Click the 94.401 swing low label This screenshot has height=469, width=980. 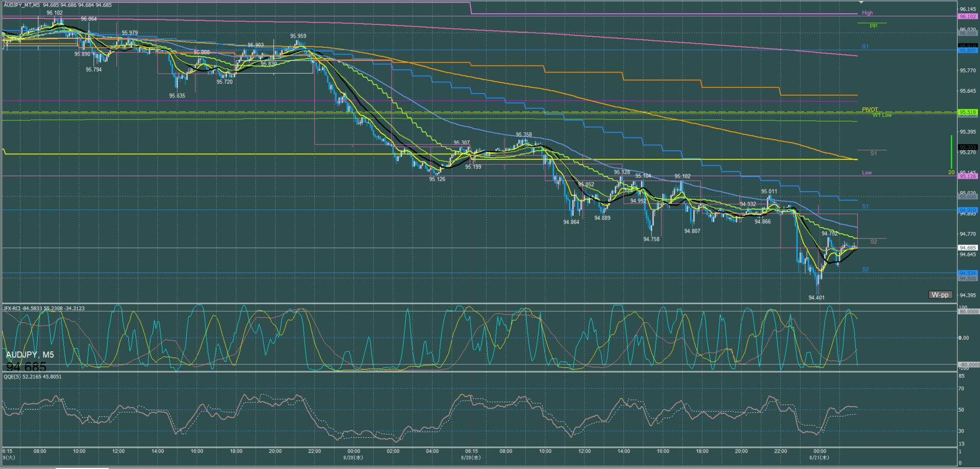[816, 297]
